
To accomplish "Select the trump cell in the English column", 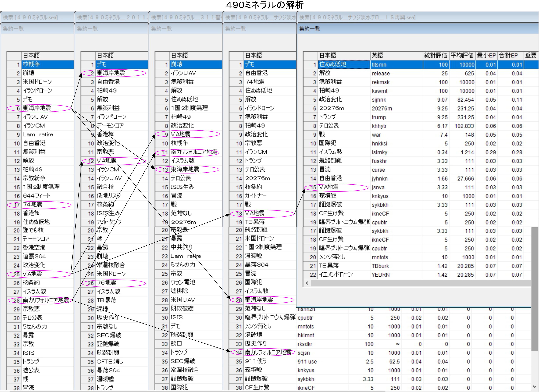I will tap(379, 117).
